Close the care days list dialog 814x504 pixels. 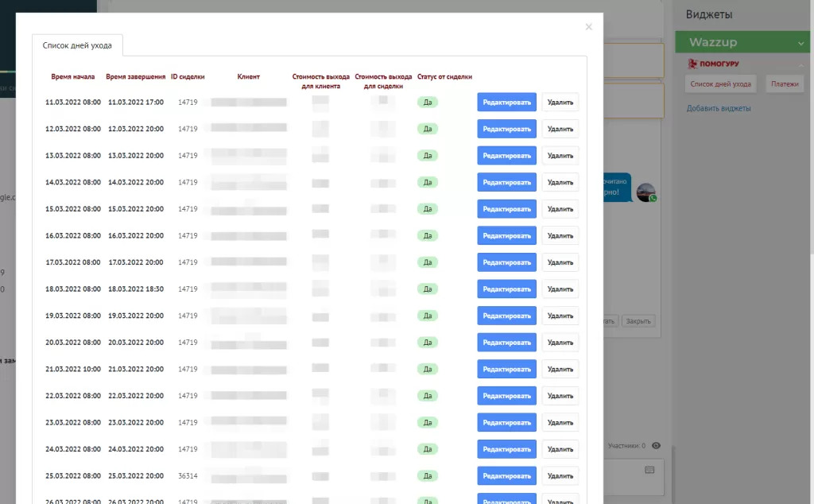point(588,27)
